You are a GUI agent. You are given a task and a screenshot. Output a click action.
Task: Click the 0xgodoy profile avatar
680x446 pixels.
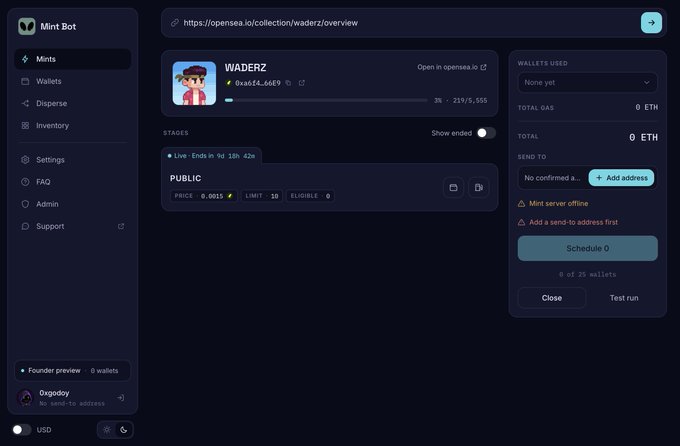(25, 397)
